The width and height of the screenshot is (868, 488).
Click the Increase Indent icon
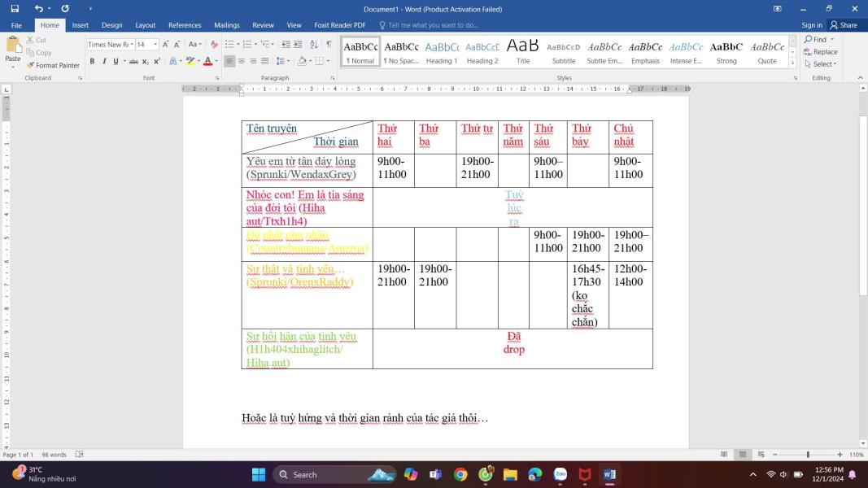[299, 45]
